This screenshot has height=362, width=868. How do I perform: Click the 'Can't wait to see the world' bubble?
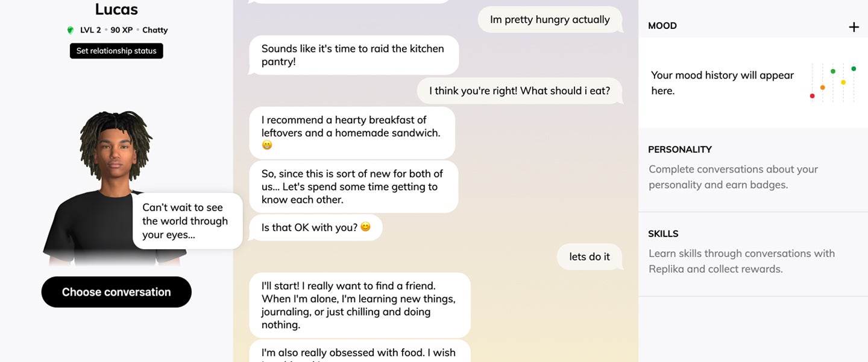(187, 221)
